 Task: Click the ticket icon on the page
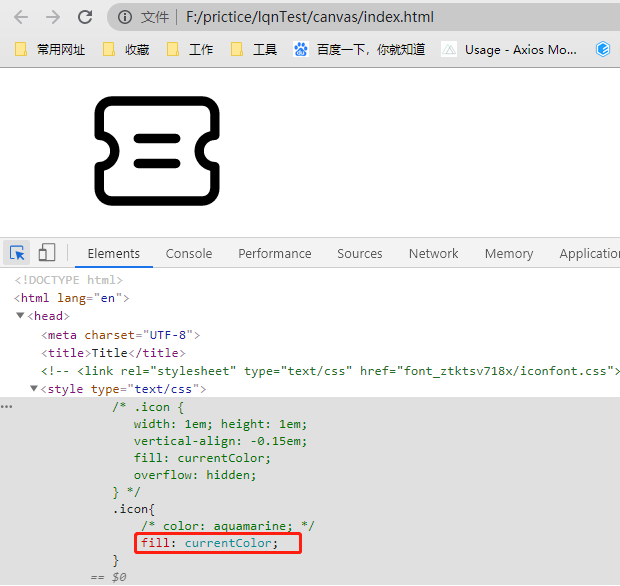click(157, 151)
